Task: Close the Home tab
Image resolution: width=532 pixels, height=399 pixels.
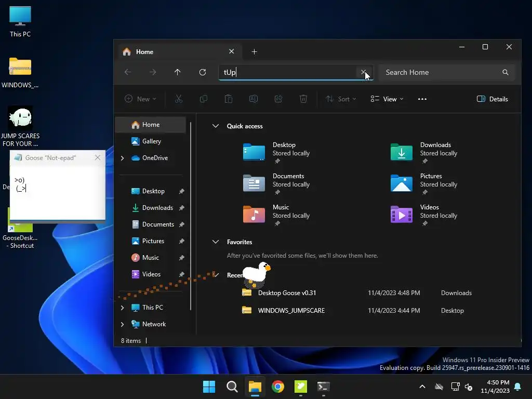Action: 231,51
